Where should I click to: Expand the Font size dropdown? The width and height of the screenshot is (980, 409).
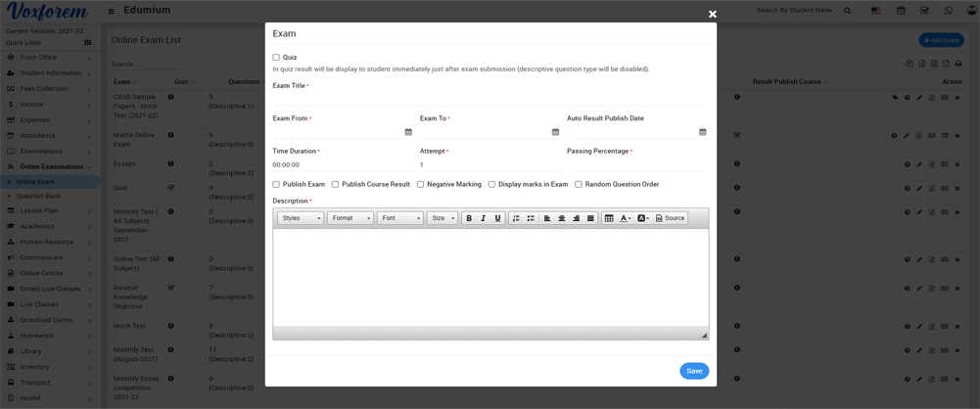point(442,218)
